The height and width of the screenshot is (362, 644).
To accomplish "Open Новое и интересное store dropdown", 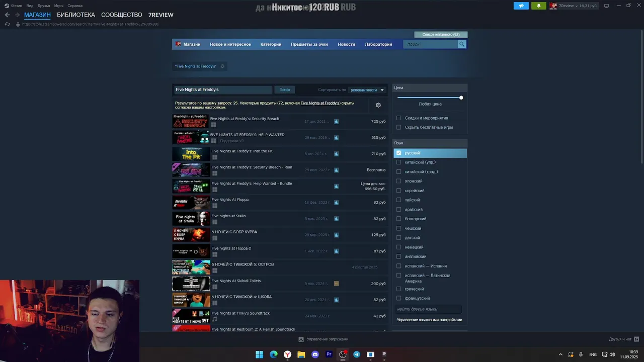I will [x=230, y=44].
